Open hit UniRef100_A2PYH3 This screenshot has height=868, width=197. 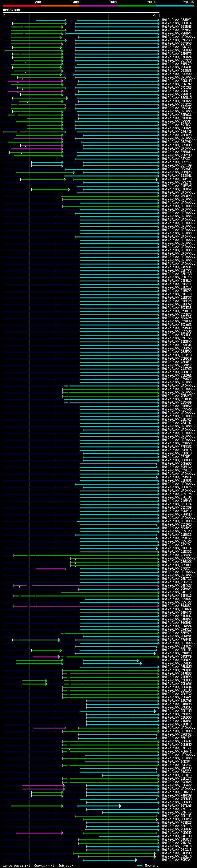177,155
